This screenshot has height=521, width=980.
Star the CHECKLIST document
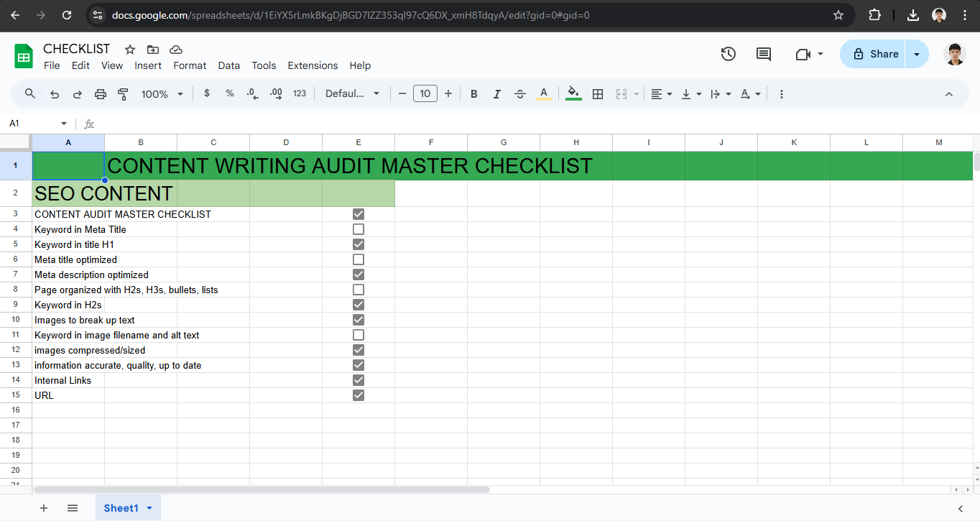[x=130, y=50]
